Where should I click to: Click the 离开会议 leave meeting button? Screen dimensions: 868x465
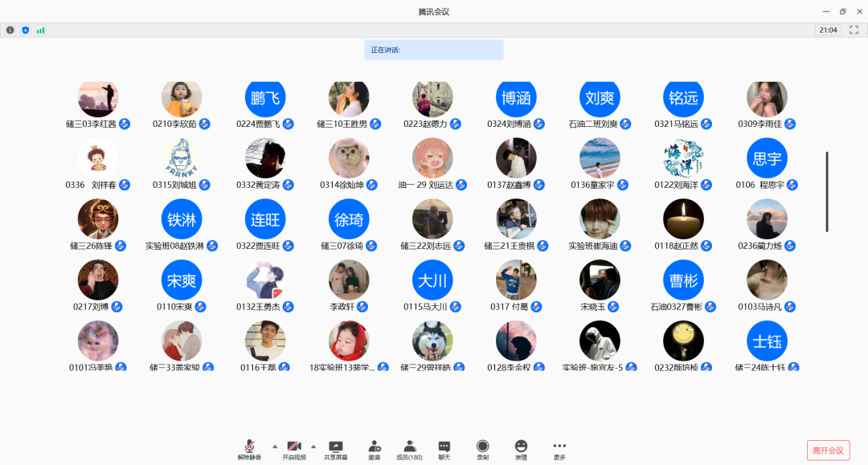pos(828,450)
